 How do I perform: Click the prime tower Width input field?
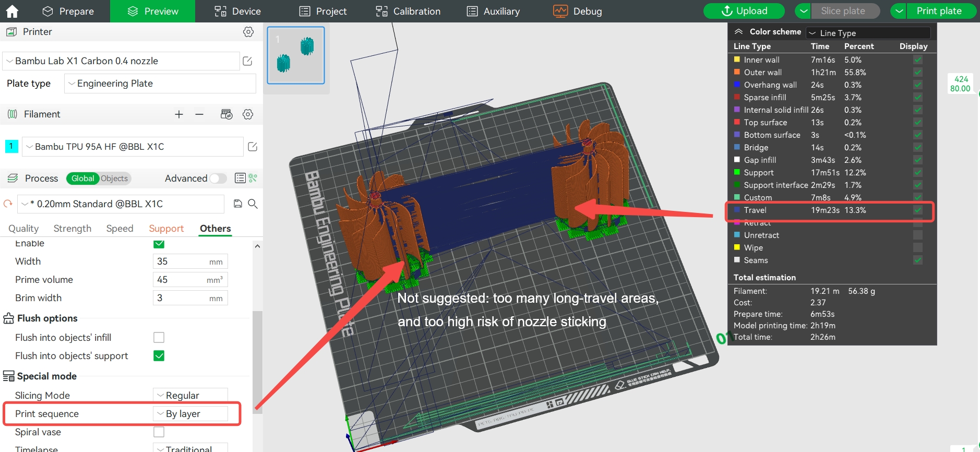pos(190,261)
